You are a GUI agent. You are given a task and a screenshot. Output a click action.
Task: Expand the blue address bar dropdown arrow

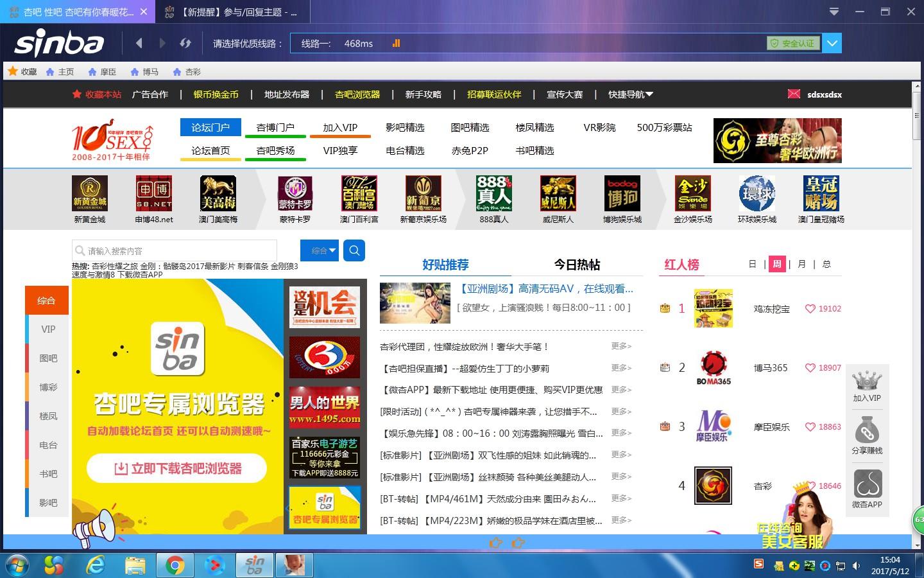(832, 43)
